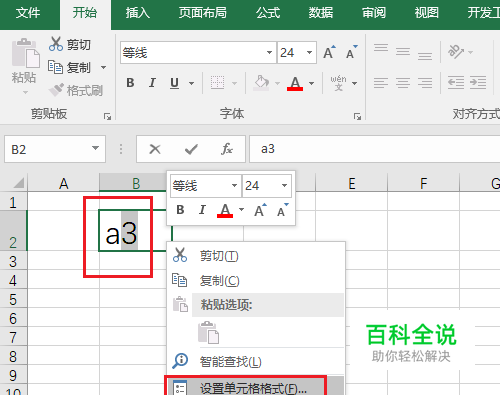This screenshot has width=500, height=395.
Task: Center text horizontally in the ribbon
Action: pos(403,83)
